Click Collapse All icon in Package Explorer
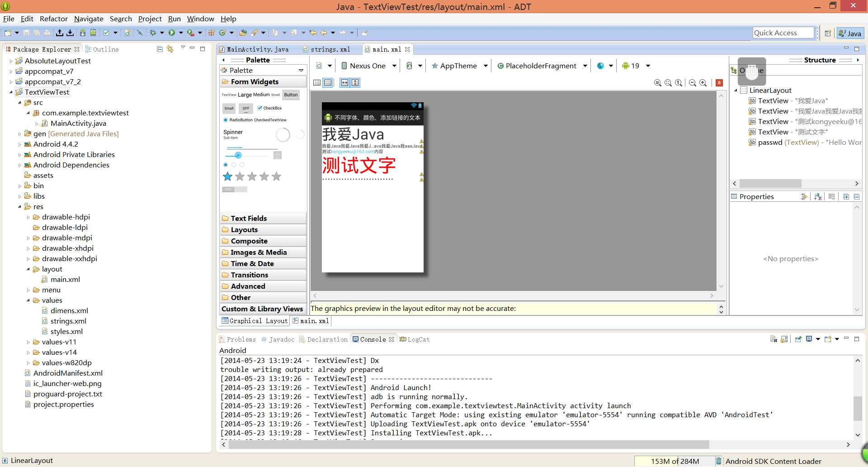This screenshot has width=868, height=467. point(160,49)
